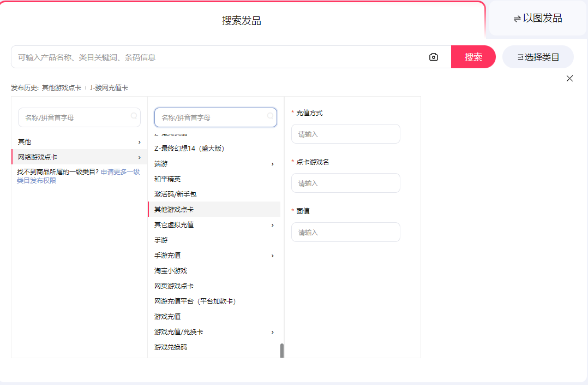Expand 游戏充值/兑换卡 category
Viewport: 588px width, 385px height.
click(x=273, y=332)
